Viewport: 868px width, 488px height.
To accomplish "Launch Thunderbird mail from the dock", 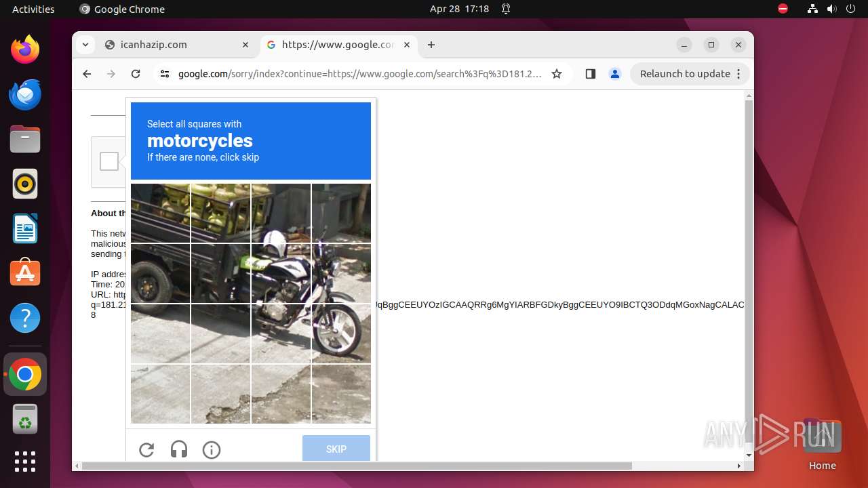I will click(x=25, y=94).
